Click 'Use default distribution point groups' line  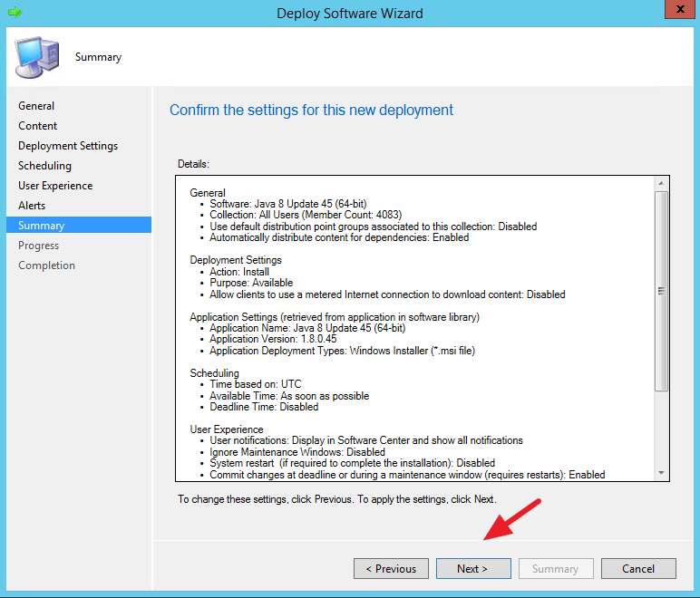[374, 227]
